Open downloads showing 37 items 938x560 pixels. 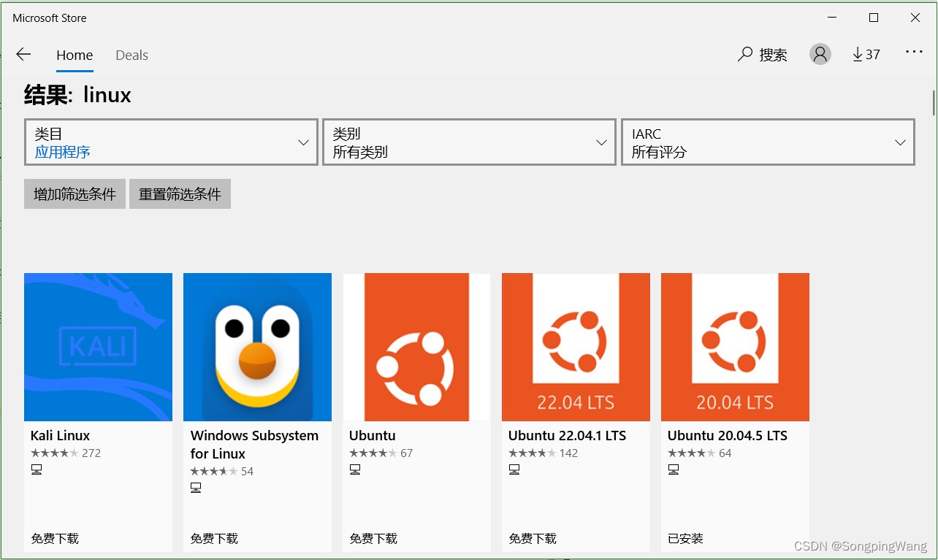[866, 54]
